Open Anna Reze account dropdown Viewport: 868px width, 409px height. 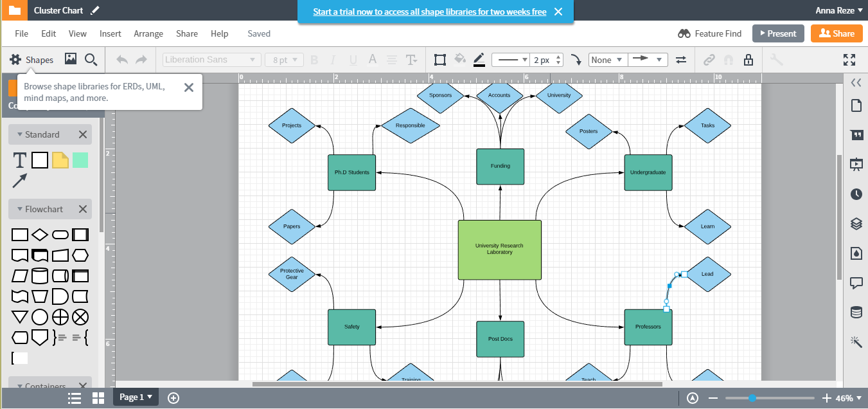click(839, 10)
